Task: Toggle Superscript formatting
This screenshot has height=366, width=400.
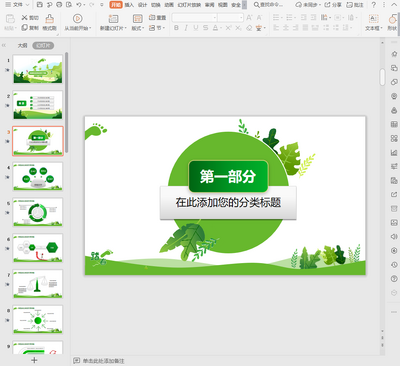Action: (228, 28)
